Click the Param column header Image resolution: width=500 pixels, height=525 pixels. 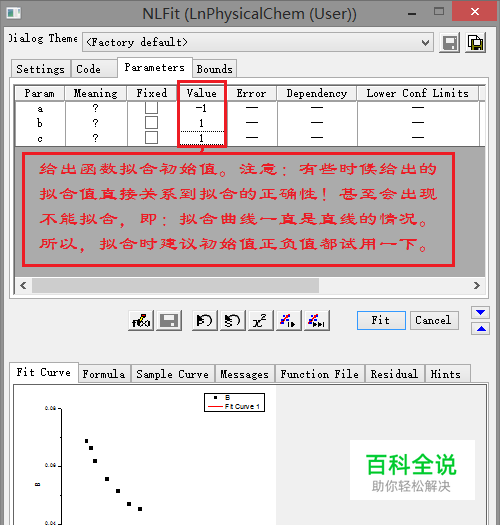[x=40, y=93]
